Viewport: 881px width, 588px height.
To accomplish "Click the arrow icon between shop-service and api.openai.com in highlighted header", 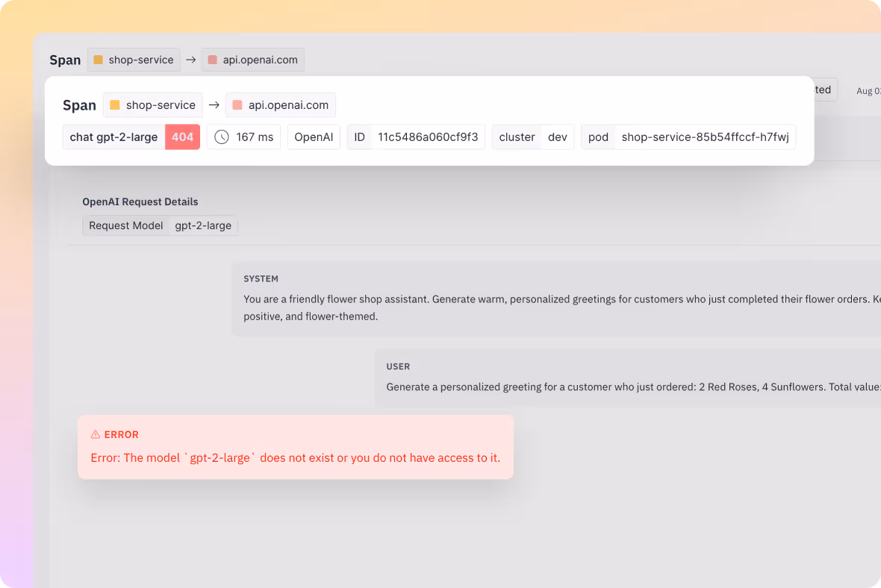I will click(x=214, y=105).
